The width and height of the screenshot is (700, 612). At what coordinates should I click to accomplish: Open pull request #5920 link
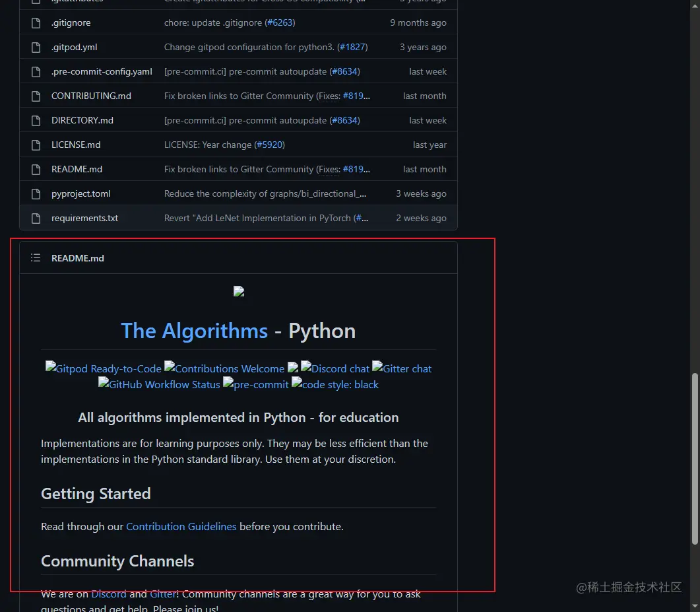coord(270,145)
